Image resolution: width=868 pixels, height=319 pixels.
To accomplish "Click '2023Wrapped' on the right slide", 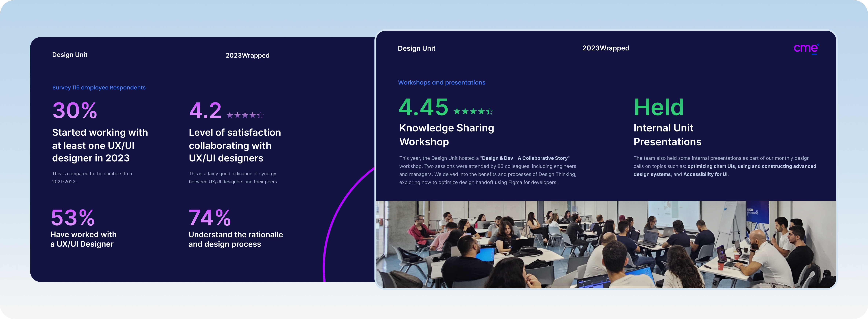I will [x=606, y=48].
